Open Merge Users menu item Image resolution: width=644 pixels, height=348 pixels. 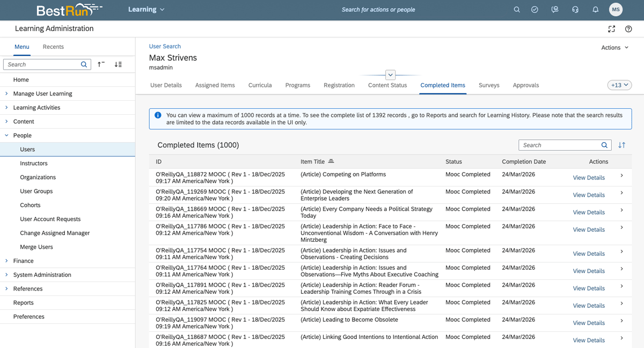(36, 247)
